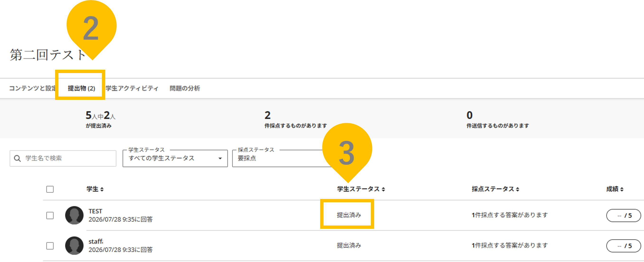644x262 pixels.
Task: Click the 2件採点するものがあります summary
Action: (296, 119)
